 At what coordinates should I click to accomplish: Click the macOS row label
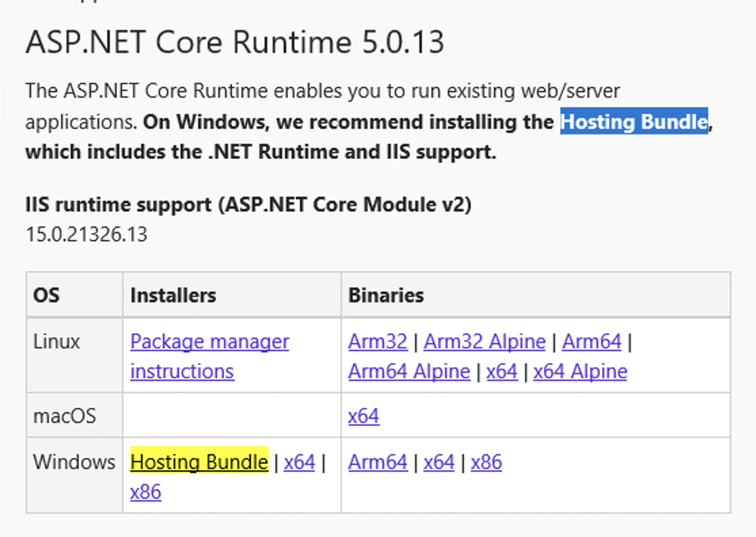(64, 416)
